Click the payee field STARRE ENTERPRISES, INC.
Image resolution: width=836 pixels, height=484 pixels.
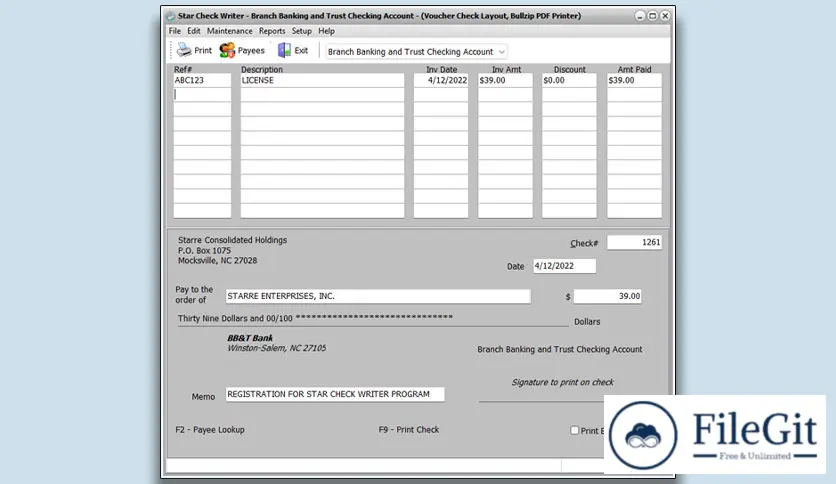(x=377, y=296)
